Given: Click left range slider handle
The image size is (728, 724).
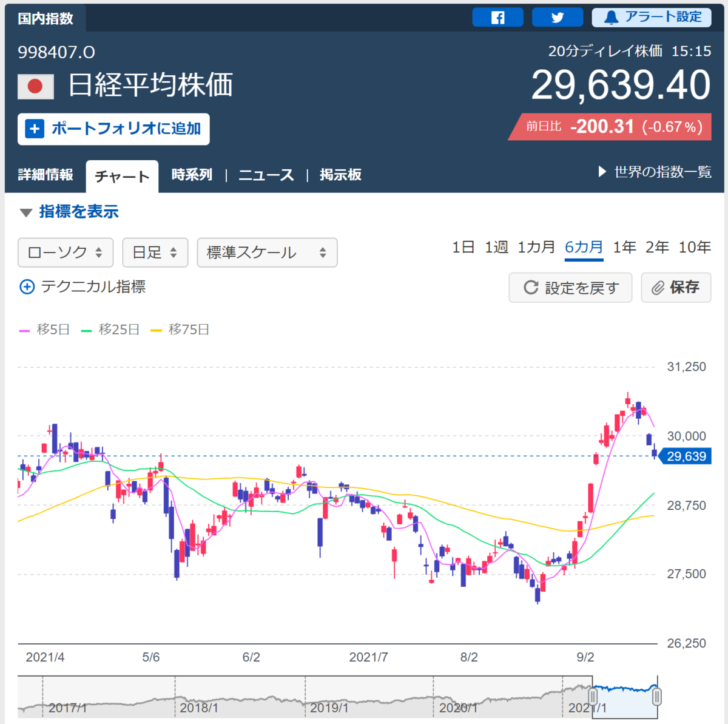Looking at the screenshot, I should coord(593,697).
